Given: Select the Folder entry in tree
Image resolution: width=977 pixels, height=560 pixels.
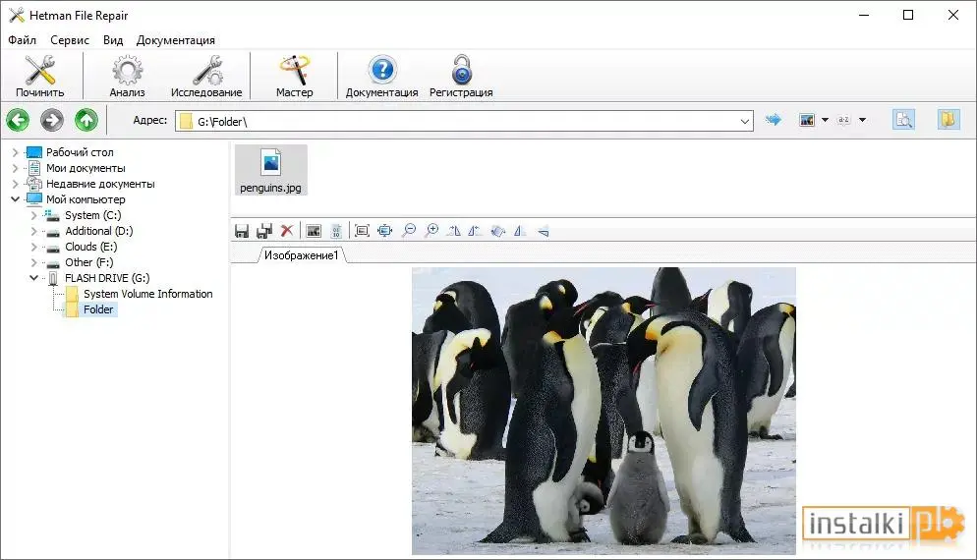Looking at the screenshot, I should click(x=98, y=309).
